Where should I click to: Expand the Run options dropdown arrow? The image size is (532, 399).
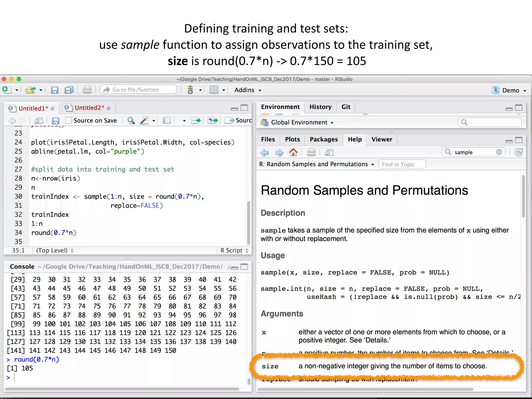[x=184, y=121]
